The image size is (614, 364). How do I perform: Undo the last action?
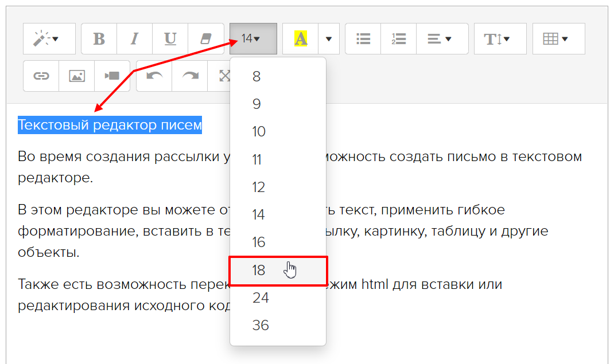click(x=154, y=76)
